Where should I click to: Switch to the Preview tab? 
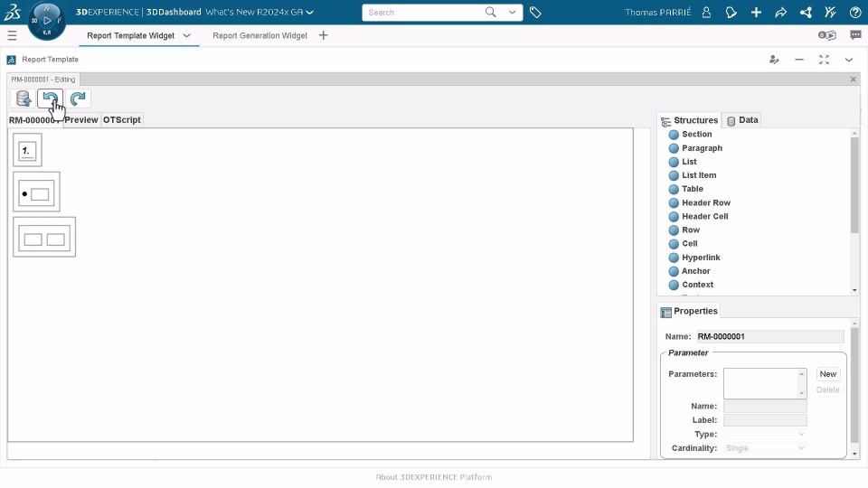pos(81,120)
